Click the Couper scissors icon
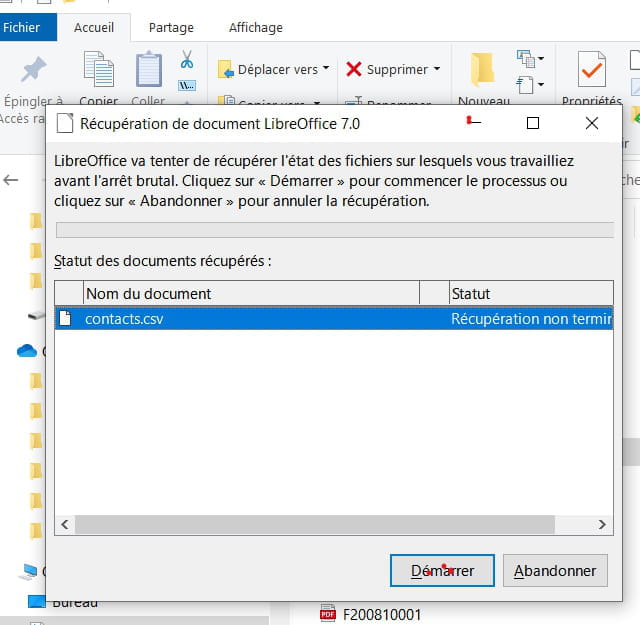 (187, 59)
